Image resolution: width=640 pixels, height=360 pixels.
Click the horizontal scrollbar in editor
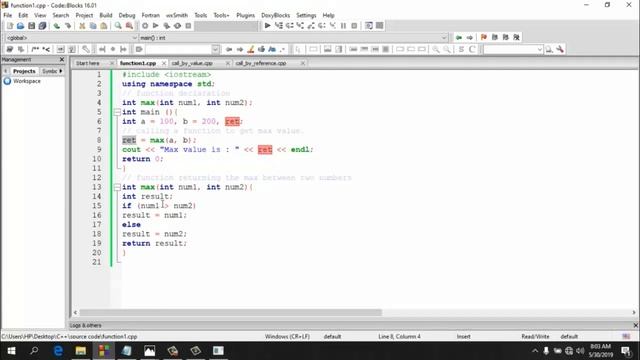[x=231, y=312]
